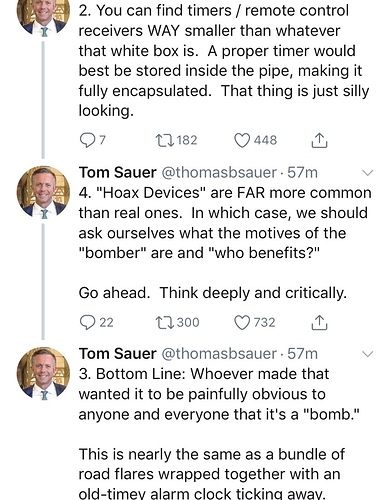Open the 57m timestamp on Hoax Devices tweet
Viewport: 389px width, 500px height.
302,173
